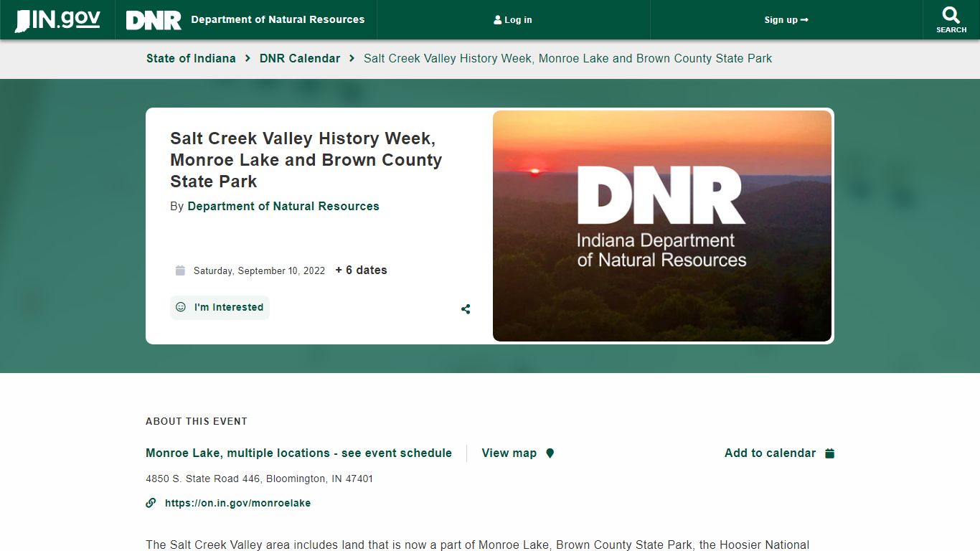Click the DNR logo in header
The width and height of the screenshot is (980, 551).
coord(154,20)
